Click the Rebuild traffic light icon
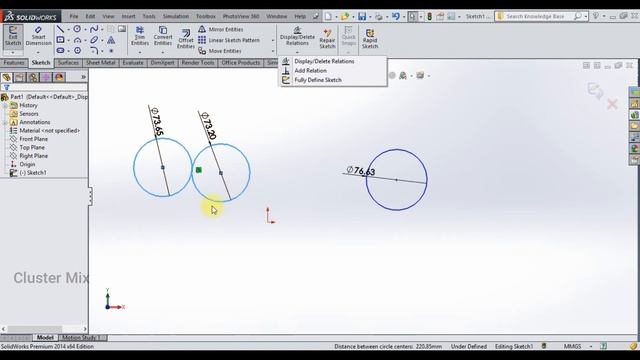This screenshot has height=360, width=640. tap(429, 16)
